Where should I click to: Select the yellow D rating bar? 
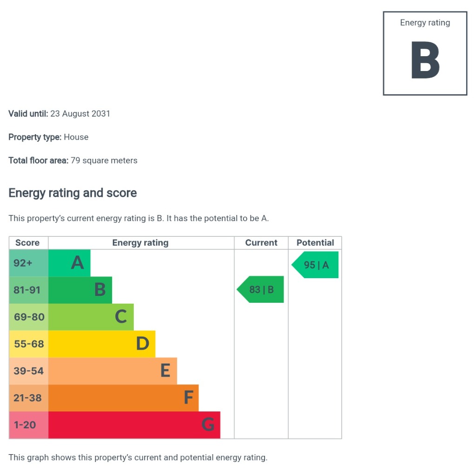(x=102, y=344)
